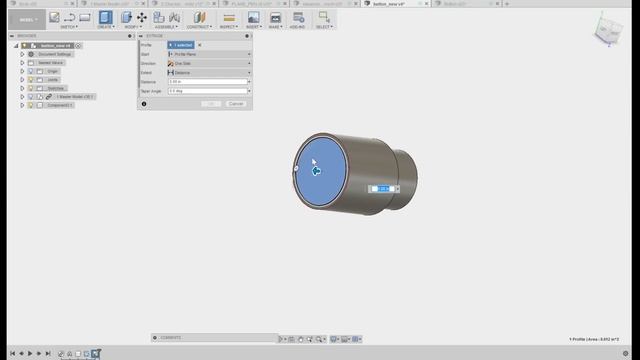The width and height of the screenshot is (640, 360).
Task: Select the Move/Copy arrows icon
Action: coord(142,17)
